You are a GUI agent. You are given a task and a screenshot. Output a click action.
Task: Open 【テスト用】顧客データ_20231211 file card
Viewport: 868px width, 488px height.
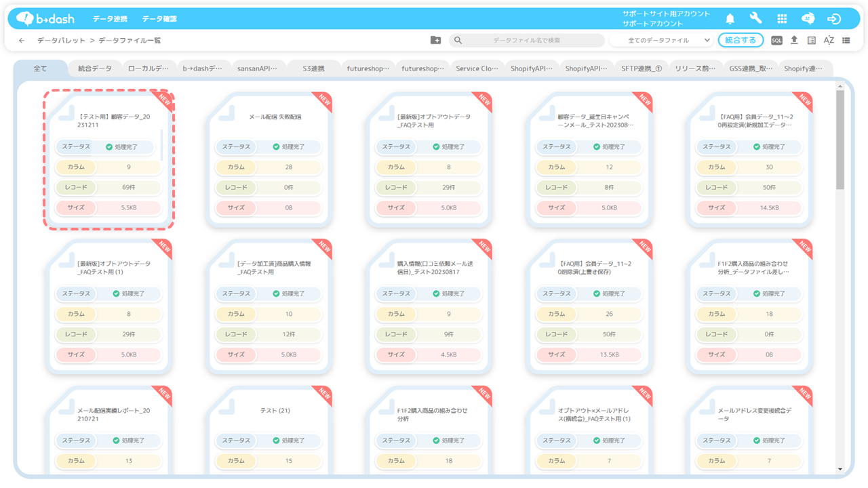point(109,159)
